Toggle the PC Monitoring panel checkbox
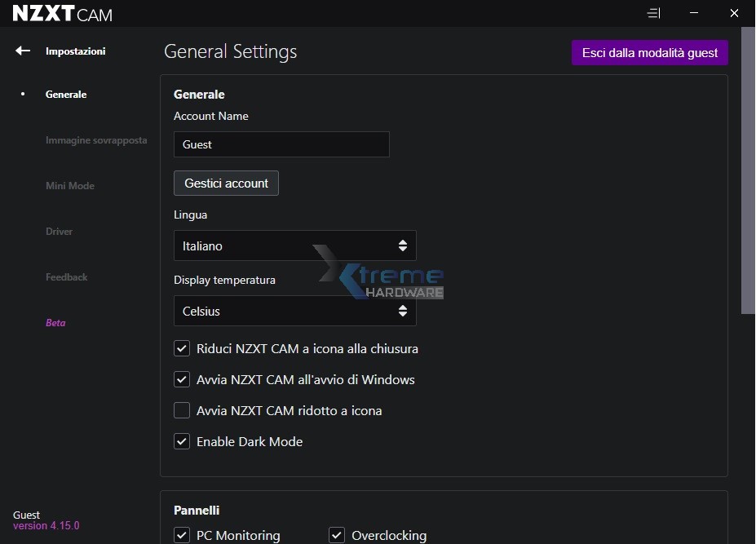Screen dimensions: 756x544 pyautogui.click(x=182, y=535)
